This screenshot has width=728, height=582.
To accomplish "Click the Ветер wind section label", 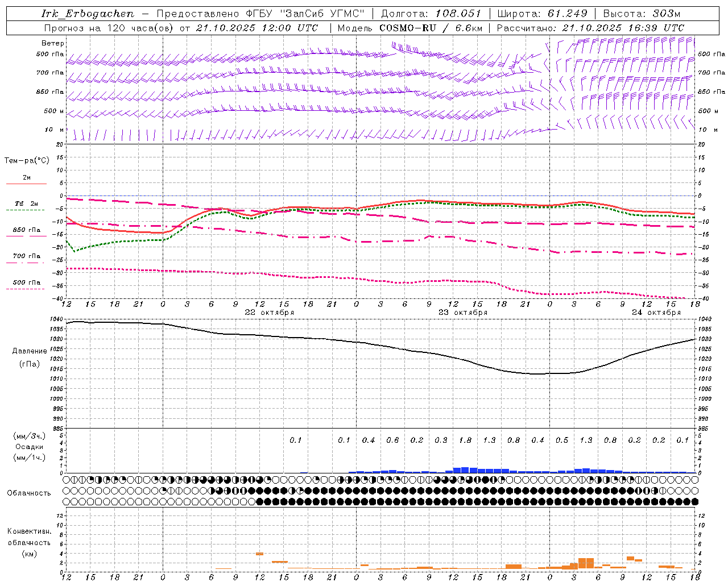I will coord(53,43).
